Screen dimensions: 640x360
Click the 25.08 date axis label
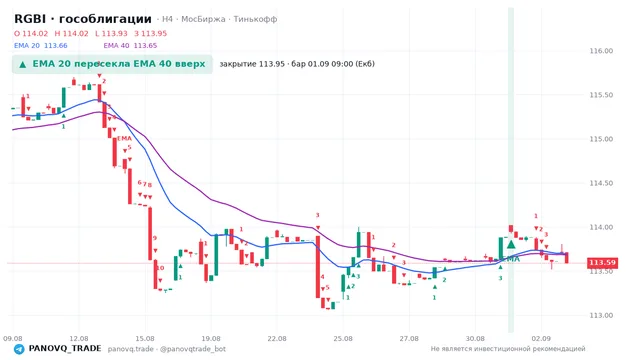point(343,339)
